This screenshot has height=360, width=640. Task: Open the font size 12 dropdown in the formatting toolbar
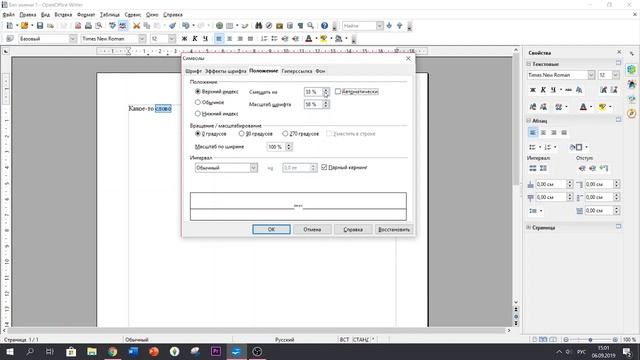(172, 39)
